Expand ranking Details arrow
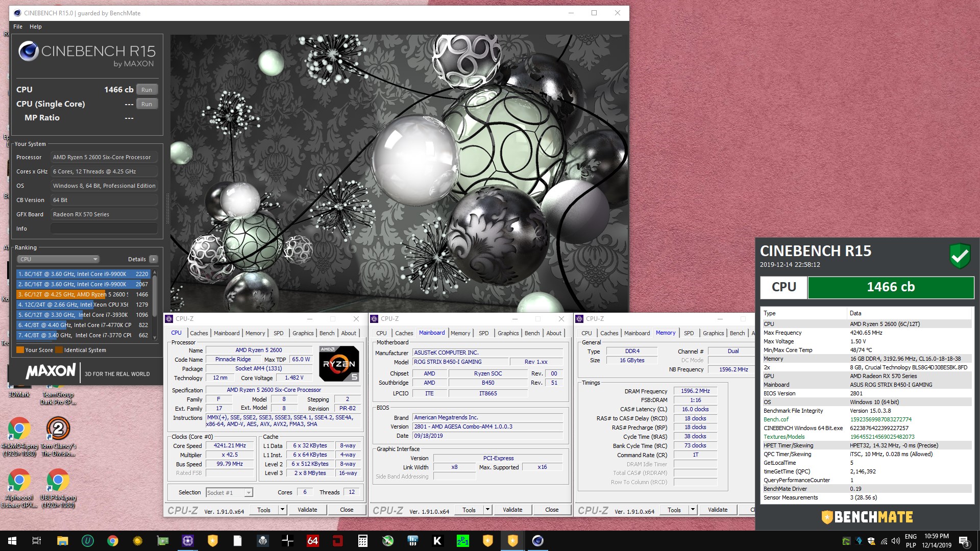980x551 pixels. tap(153, 259)
